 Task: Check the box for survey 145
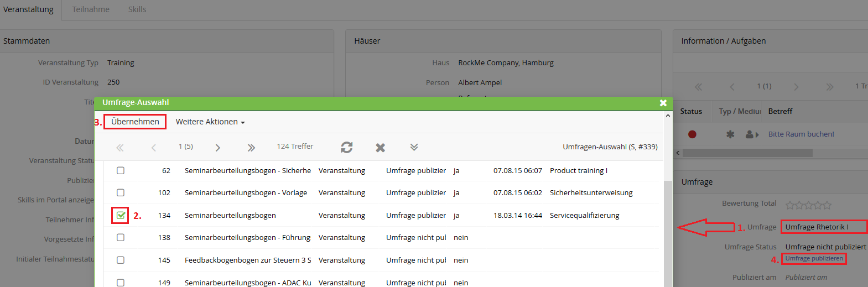click(121, 260)
